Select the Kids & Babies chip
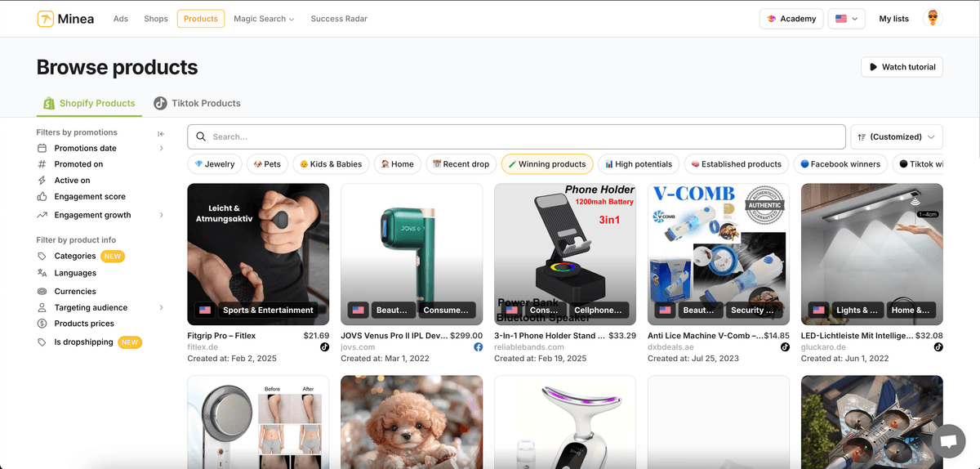Viewport: 980px width, 469px height. tap(331, 164)
